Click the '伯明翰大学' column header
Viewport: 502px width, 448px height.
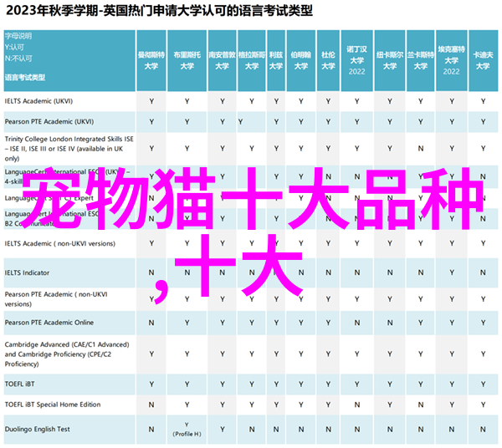point(301,60)
